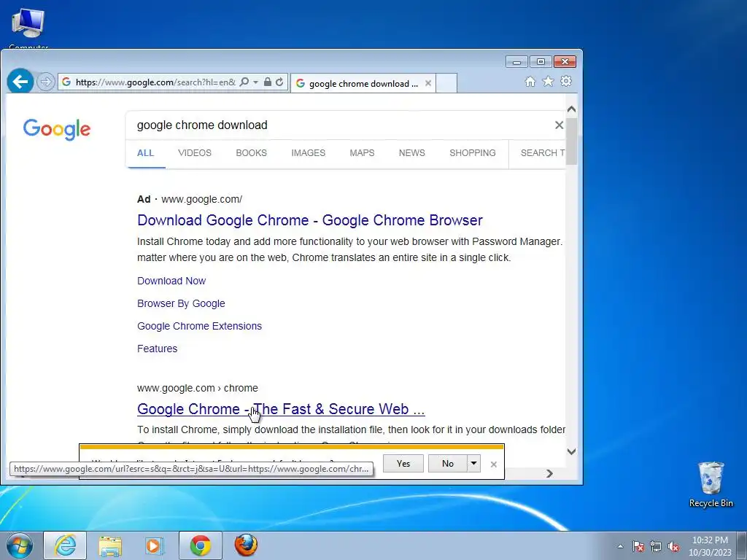Click the Features link
Screen dimensions: 747x560
158,349
